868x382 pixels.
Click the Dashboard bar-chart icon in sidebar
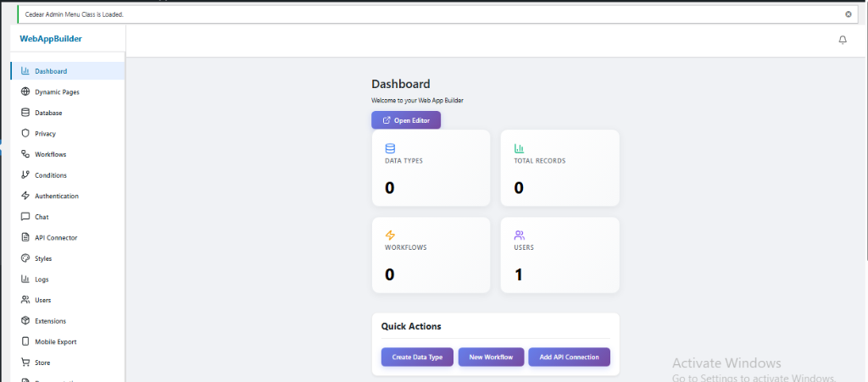coord(25,71)
